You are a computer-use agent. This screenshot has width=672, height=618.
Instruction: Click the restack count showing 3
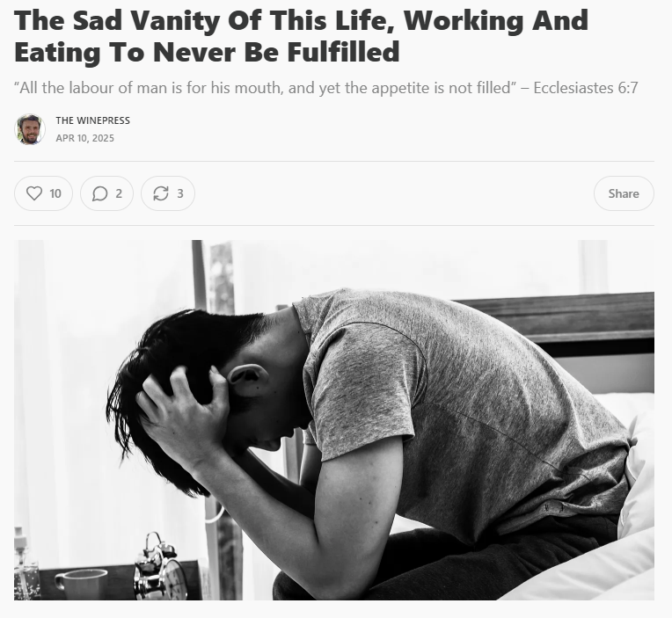[x=180, y=193]
